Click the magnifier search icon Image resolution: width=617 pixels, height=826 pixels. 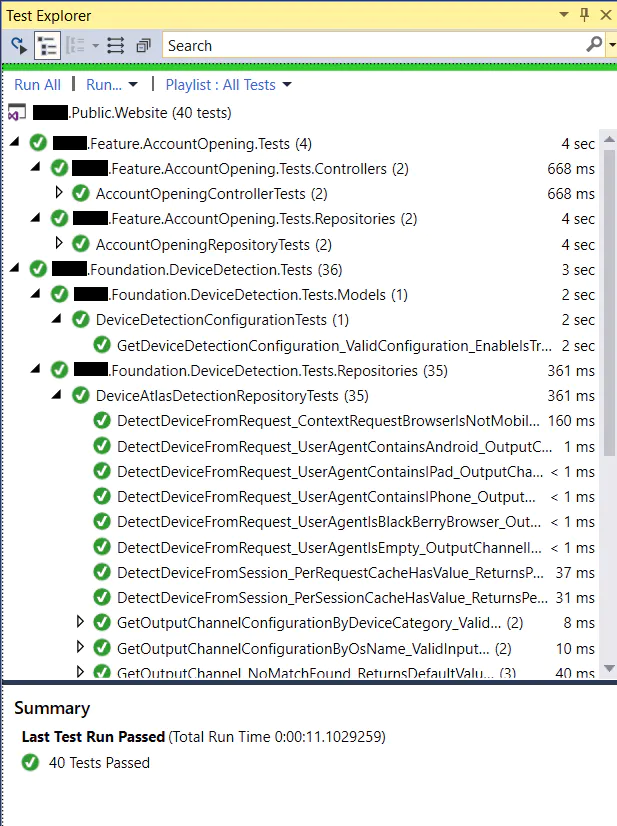coord(594,45)
